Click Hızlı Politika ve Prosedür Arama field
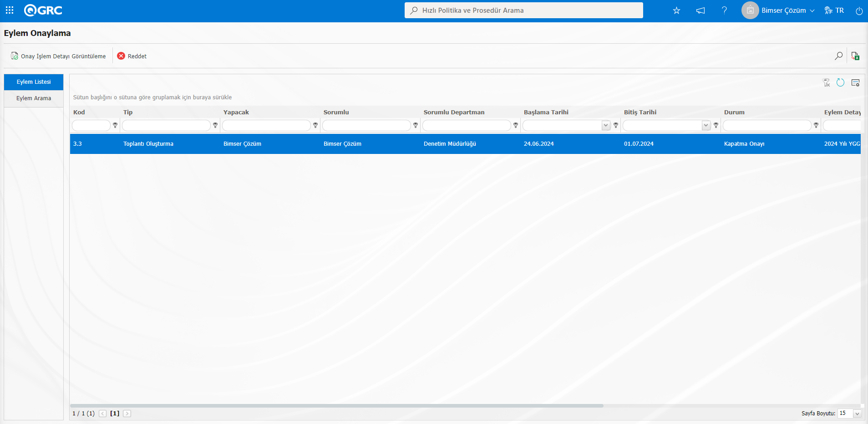Image resolution: width=868 pixels, height=424 pixels. 524,10
